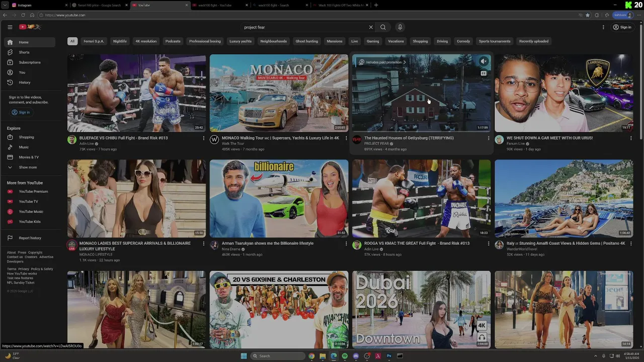The height and width of the screenshot is (362, 644).
Task: Go to the YouTube logo home link
Action: coord(30,27)
